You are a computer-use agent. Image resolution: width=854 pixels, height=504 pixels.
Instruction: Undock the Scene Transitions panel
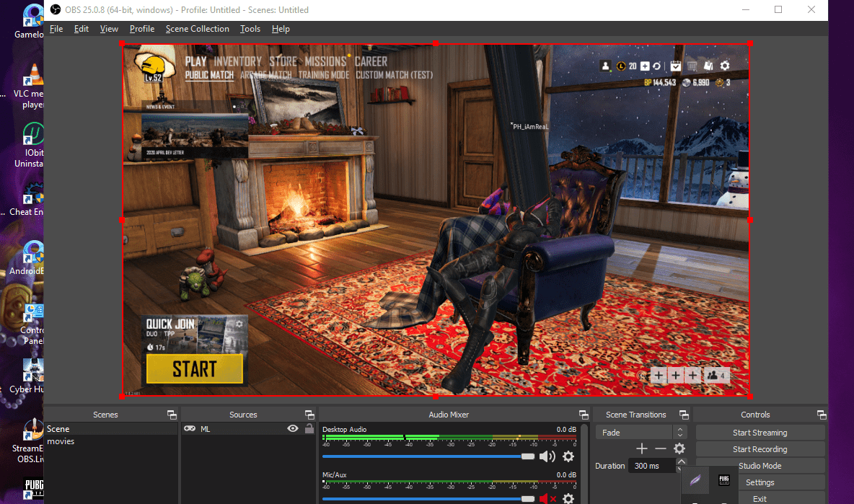point(684,415)
